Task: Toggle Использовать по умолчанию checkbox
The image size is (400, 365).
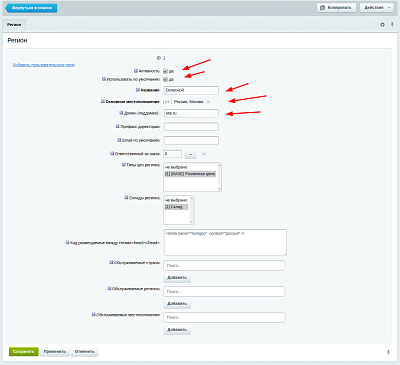Action: coord(165,79)
